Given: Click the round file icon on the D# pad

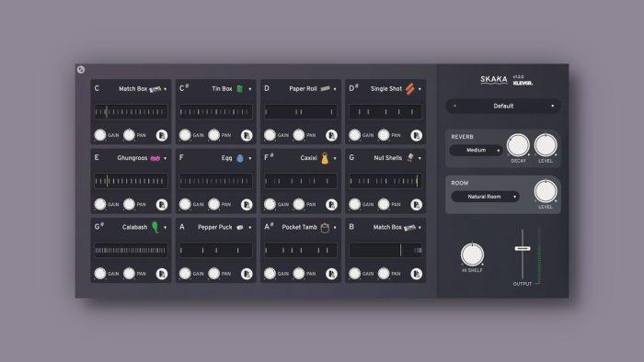Looking at the screenshot, I should click(x=416, y=135).
